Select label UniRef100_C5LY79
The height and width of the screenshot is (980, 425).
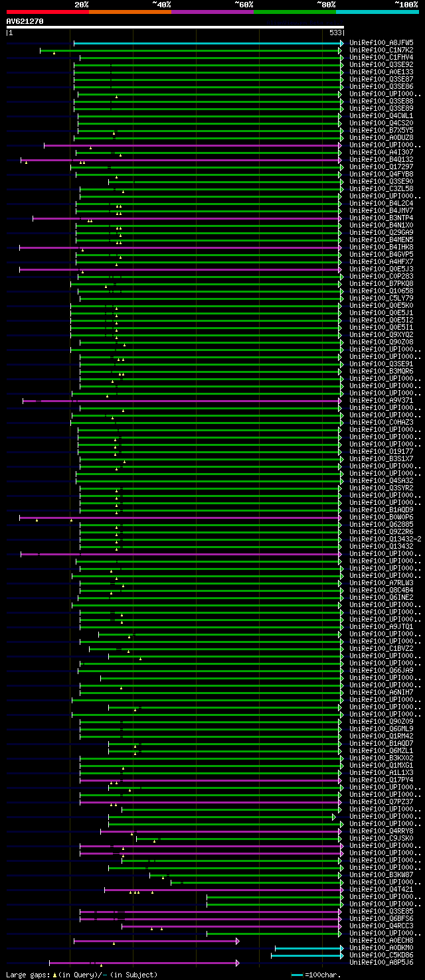pyautogui.click(x=381, y=298)
